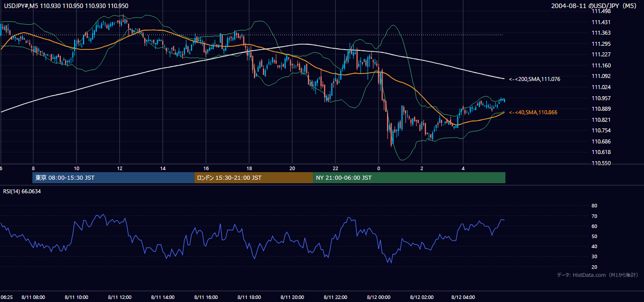Click price level 111.295 on the axis
Screen dimensions: 644x302
tap(601, 44)
